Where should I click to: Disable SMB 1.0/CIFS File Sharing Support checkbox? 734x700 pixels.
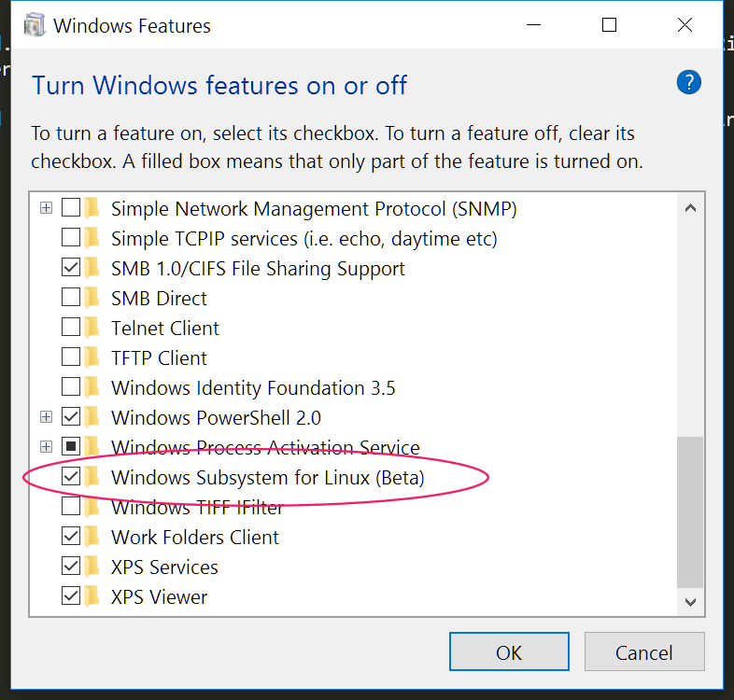coord(71,268)
